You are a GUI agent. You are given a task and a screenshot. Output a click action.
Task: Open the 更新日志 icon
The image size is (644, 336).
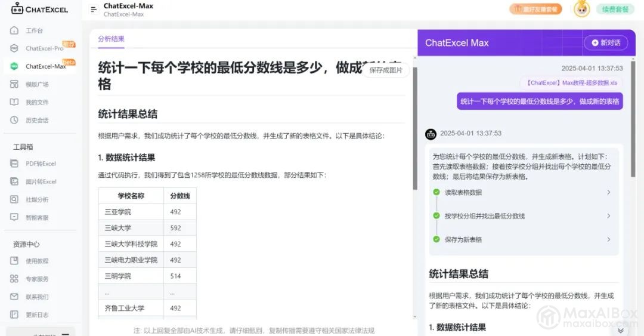[14, 315]
